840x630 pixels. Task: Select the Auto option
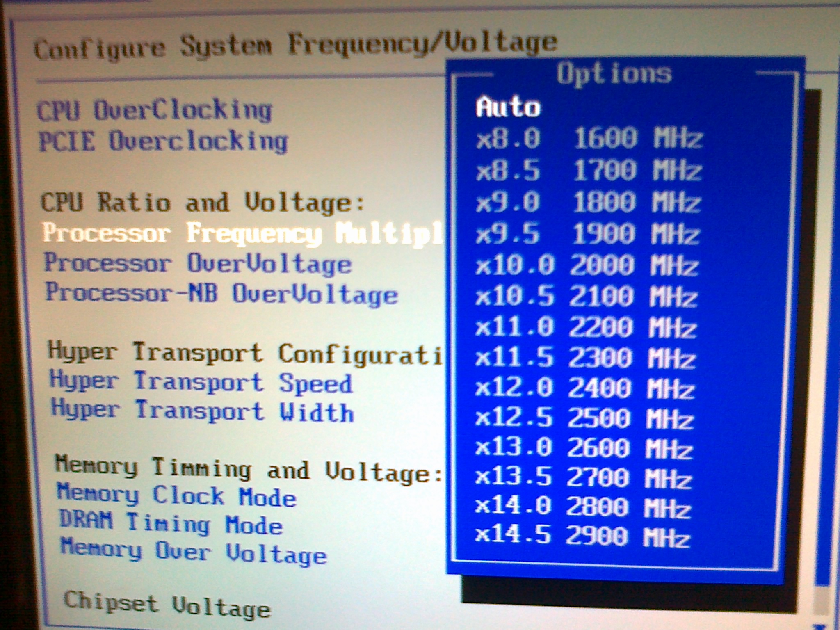click(x=508, y=107)
